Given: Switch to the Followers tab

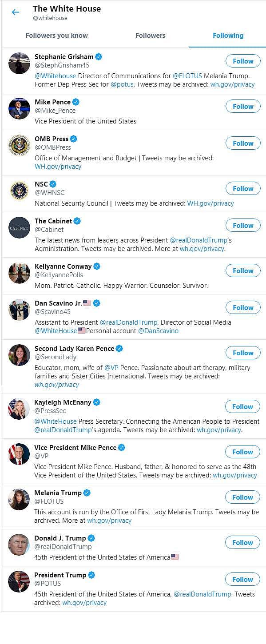Looking at the screenshot, I should click(x=150, y=36).
